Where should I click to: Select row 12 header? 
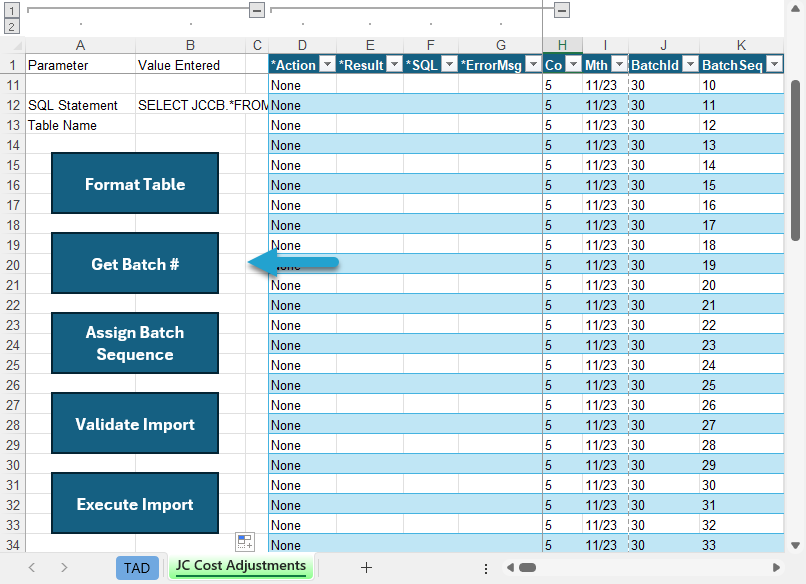point(13,105)
